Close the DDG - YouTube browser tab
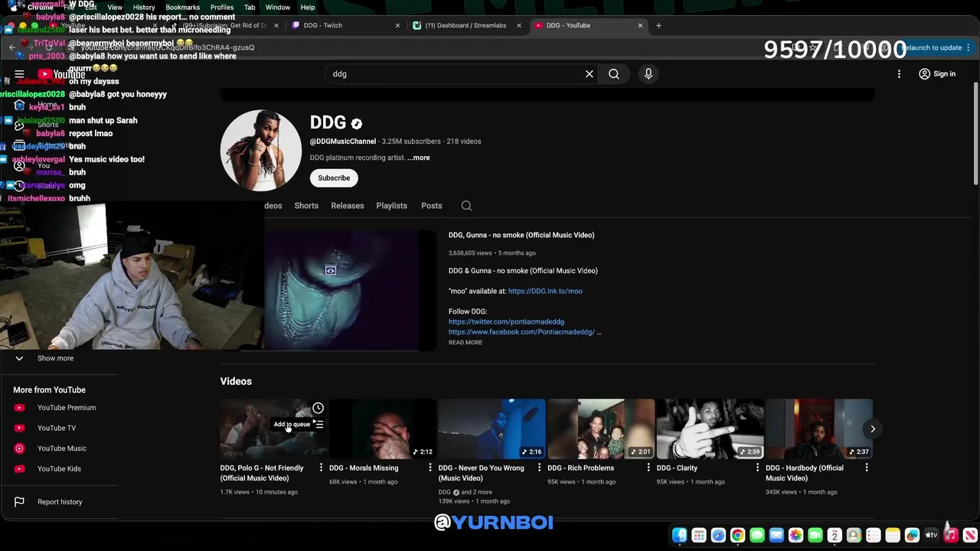980x551 pixels. pos(640,25)
